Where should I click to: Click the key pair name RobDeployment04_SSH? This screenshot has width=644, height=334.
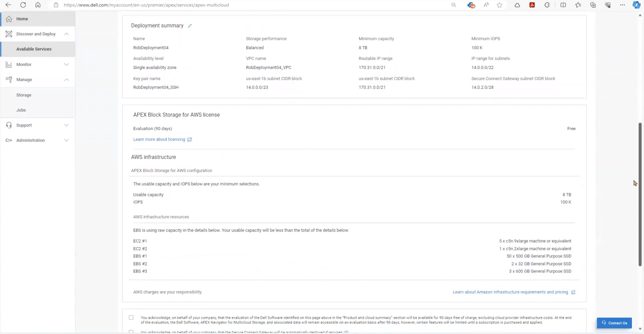[x=156, y=87]
